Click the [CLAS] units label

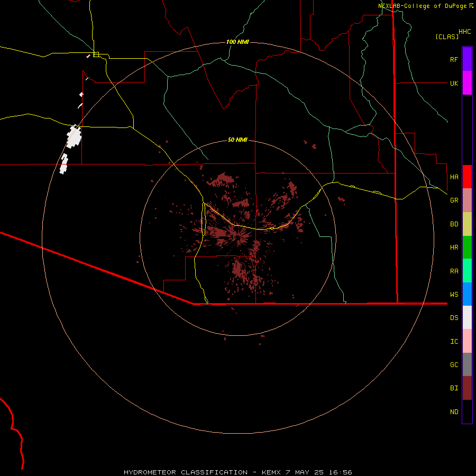(447, 36)
